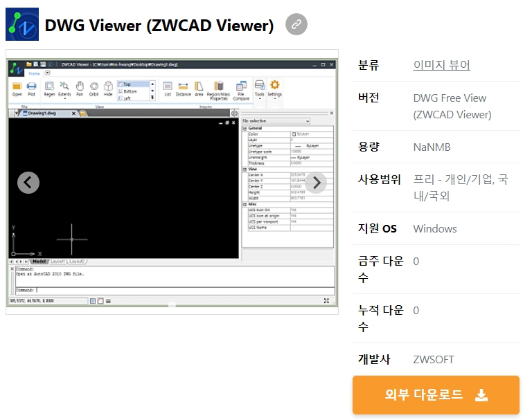Toggle the status bar icon right of grid

[100, 301]
